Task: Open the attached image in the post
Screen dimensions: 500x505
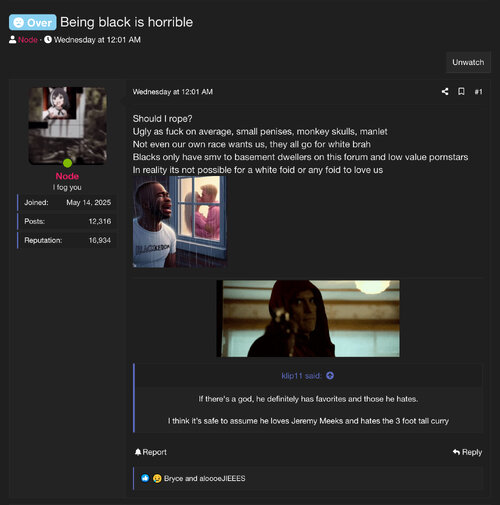Action: 180,222
